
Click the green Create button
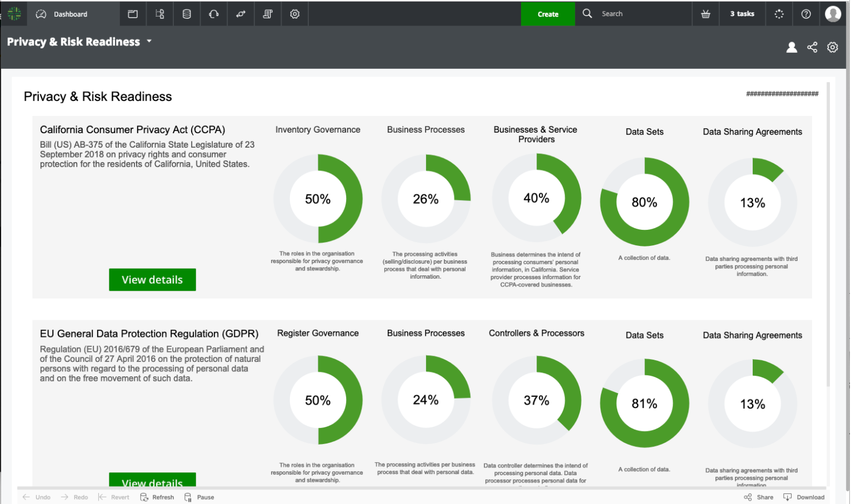tap(548, 14)
